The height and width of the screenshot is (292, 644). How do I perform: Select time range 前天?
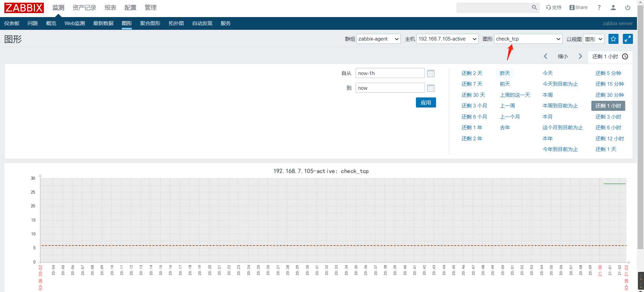tap(505, 84)
